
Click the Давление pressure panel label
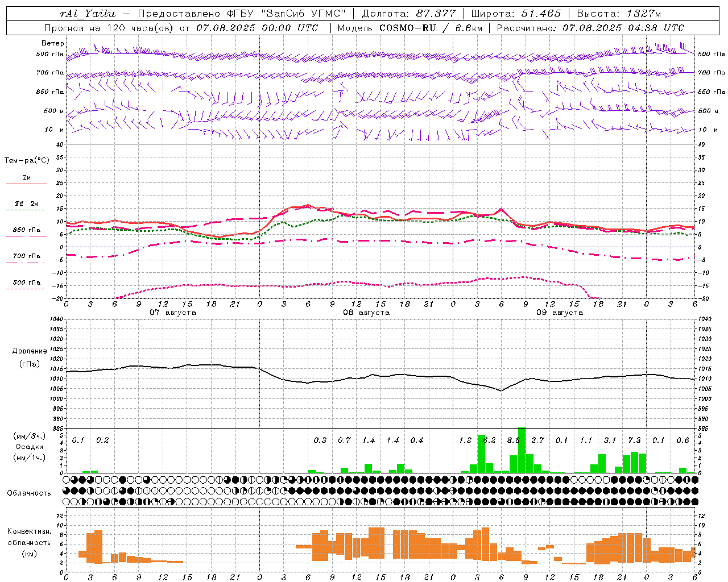coord(30,351)
